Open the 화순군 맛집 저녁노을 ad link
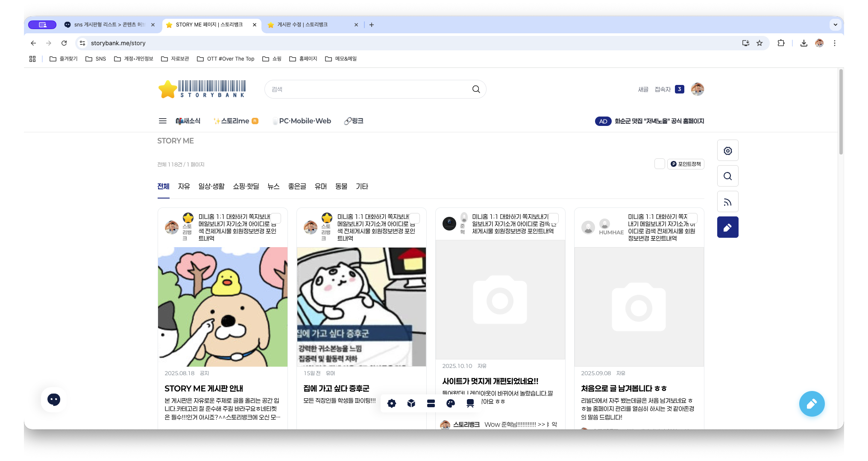The image size is (868, 461). 659,121
